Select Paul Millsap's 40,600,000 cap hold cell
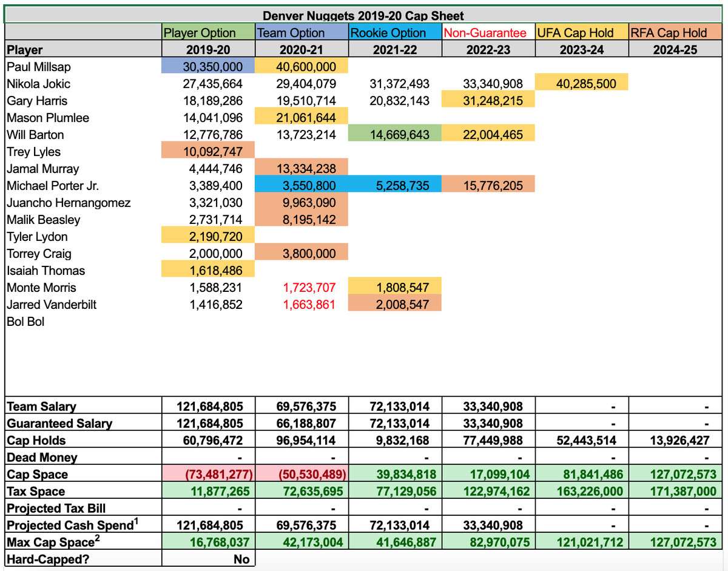 (x=302, y=66)
